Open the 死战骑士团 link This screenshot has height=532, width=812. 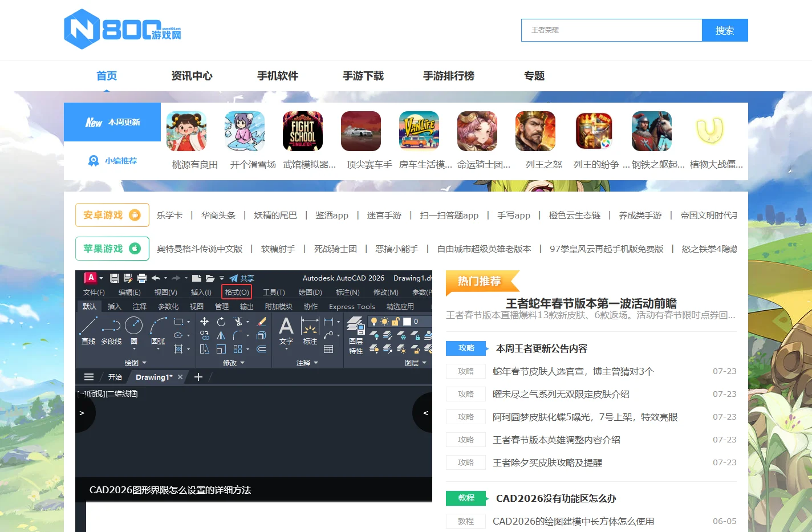point(335,249)
